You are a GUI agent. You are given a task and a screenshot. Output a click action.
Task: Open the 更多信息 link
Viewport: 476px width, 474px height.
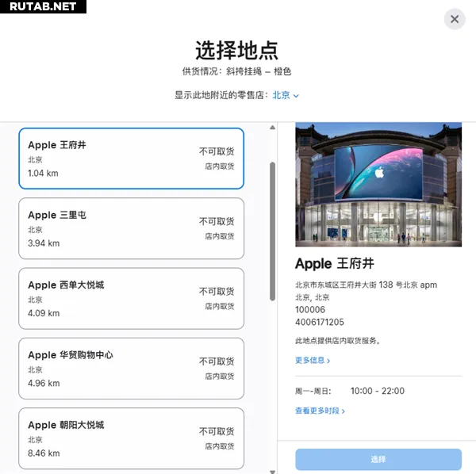(x=313, y=361)
